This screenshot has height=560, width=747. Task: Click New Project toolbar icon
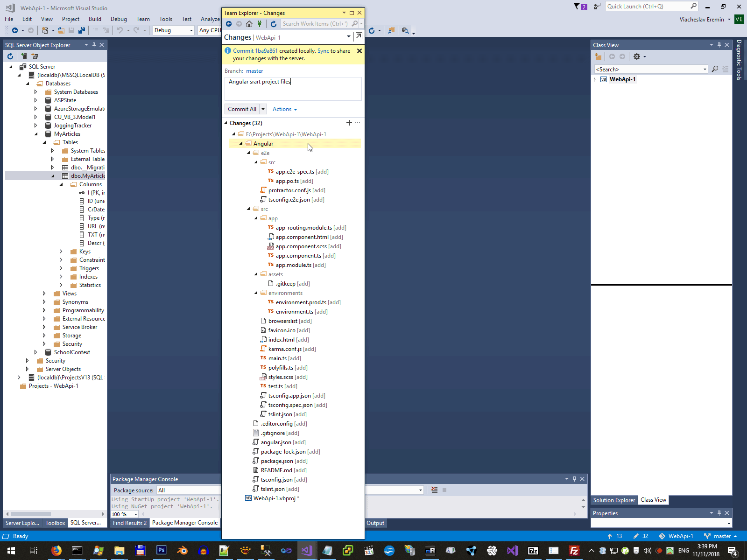[45, 30]
